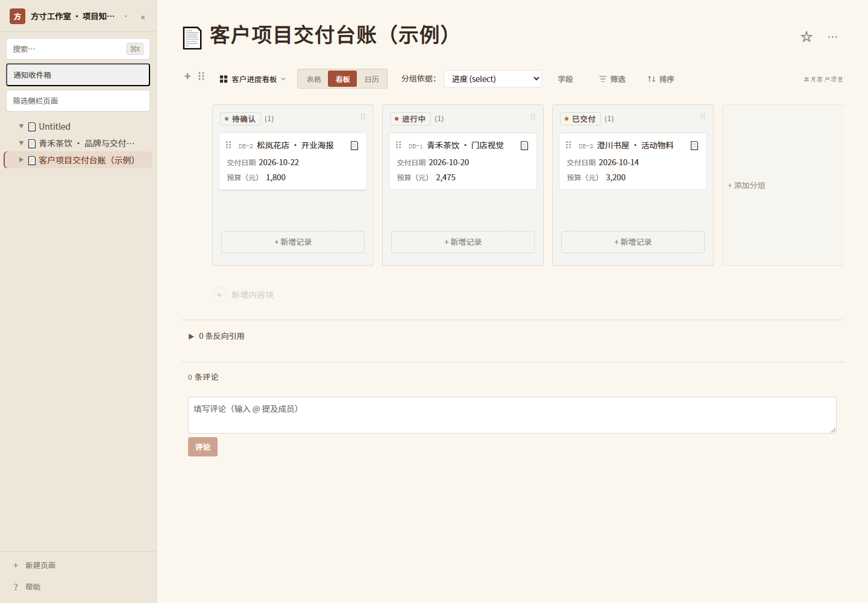868x603 pixels.
Task: Collapse the sidebar with the « icon
Action: coord(143,17)
